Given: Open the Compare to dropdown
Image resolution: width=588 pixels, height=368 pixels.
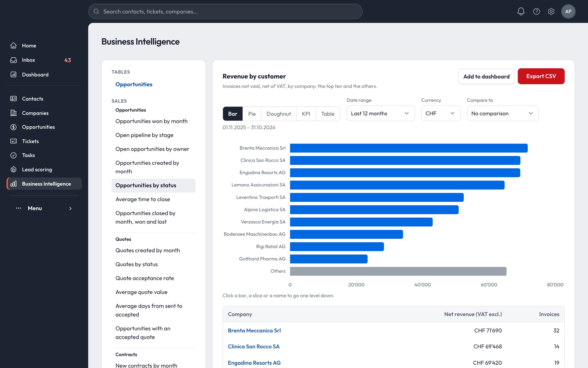Looking at the screenshot, I should pos(502,113).
